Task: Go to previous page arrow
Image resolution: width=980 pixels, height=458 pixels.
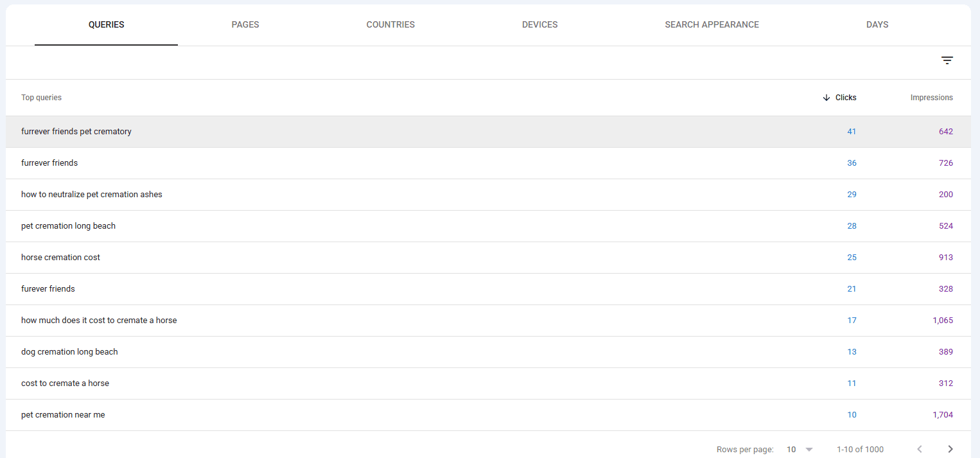Action: pyautogui.click(x=920, y=449)
